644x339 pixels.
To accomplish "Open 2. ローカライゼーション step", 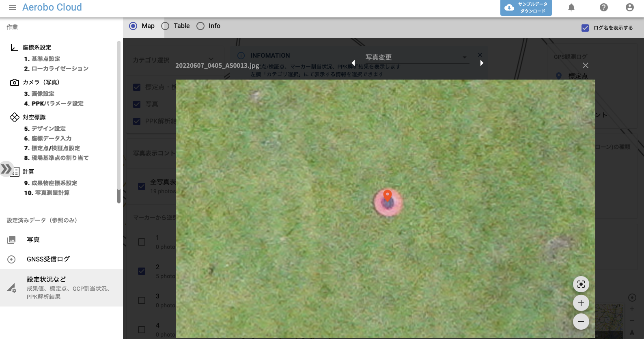I will coord(56,69).
